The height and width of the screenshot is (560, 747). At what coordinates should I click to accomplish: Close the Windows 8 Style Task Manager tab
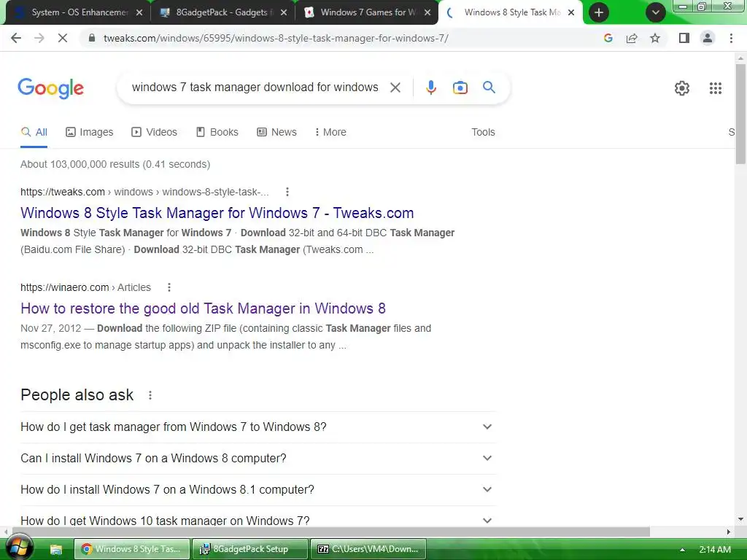571,12
